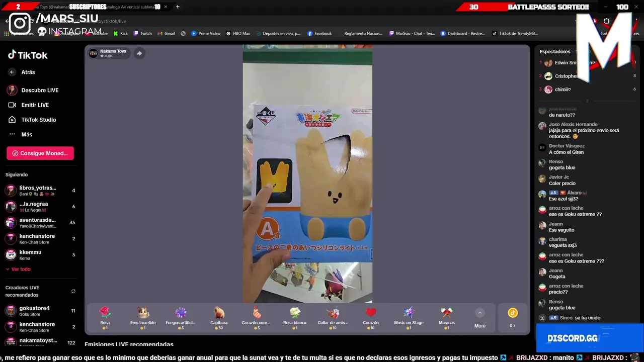Open nakamatoyst... recommended live
Viewport: 644px width, 362px height.
coord(40,342)
